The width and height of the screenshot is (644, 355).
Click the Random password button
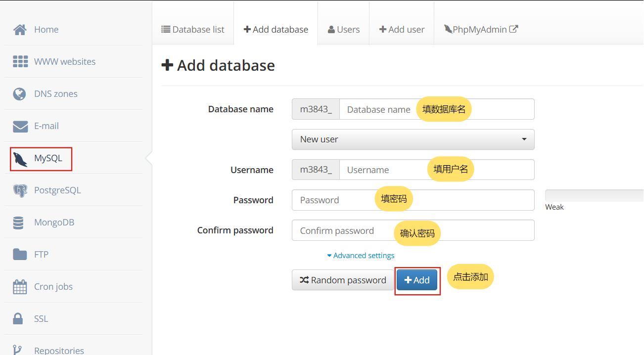point(343,280)
